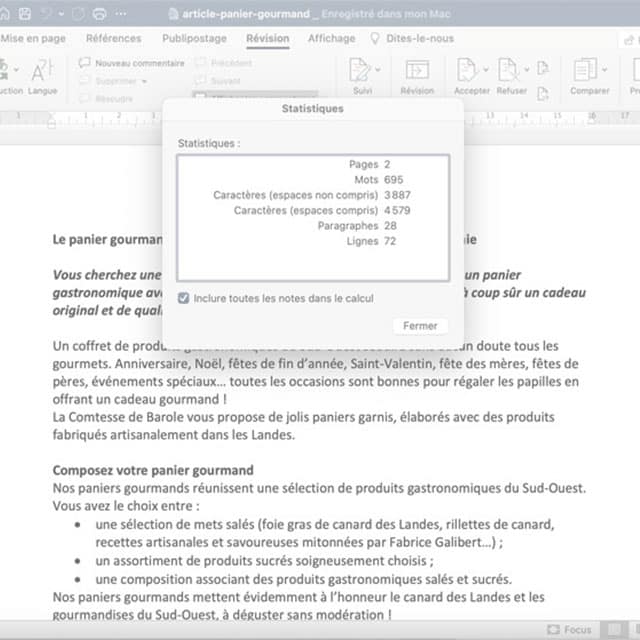Click the Résoudre comment button
640x640 pixels.
[x=106, y=99]
